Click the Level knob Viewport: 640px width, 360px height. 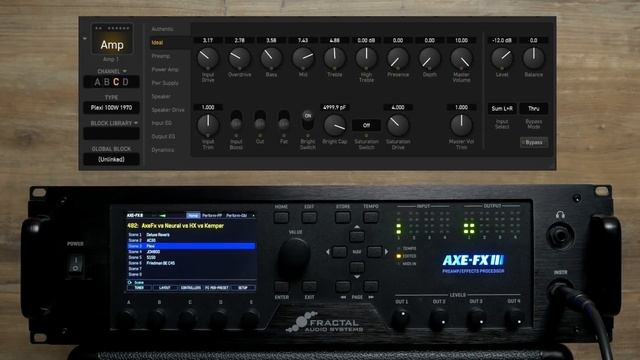pyautogui.click(x=502, y=58)
